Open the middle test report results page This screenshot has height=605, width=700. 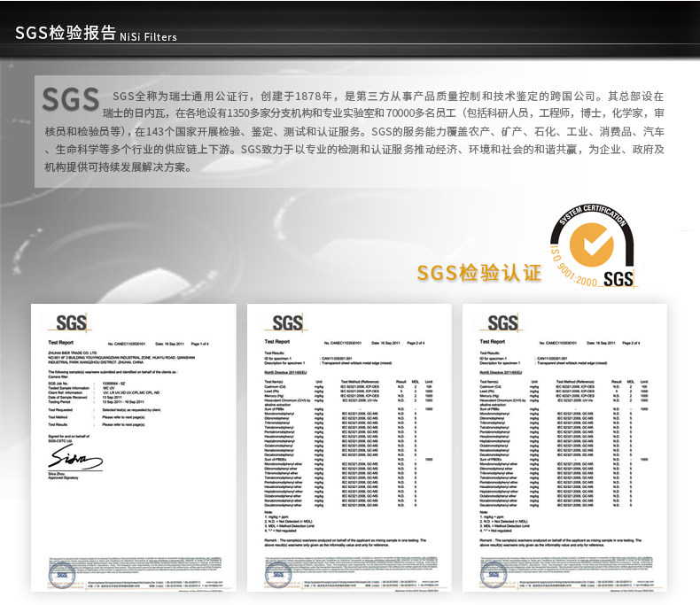[x=349, y=447]
